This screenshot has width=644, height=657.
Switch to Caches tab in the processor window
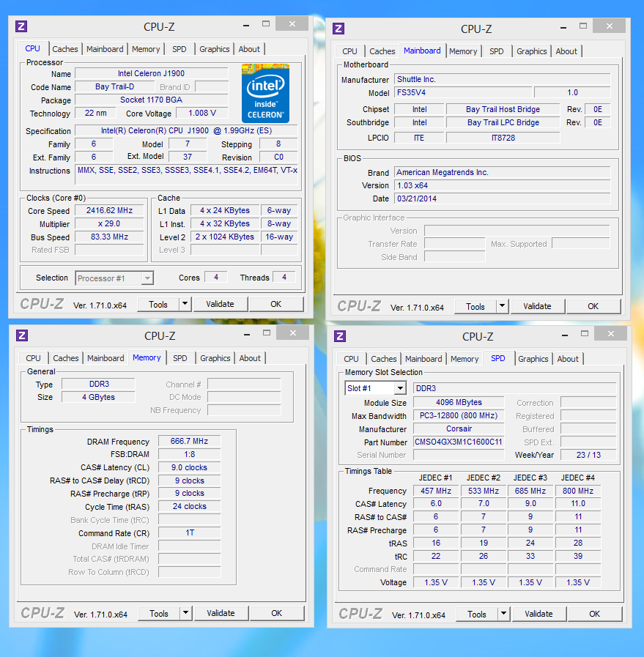tap(64, 49)
